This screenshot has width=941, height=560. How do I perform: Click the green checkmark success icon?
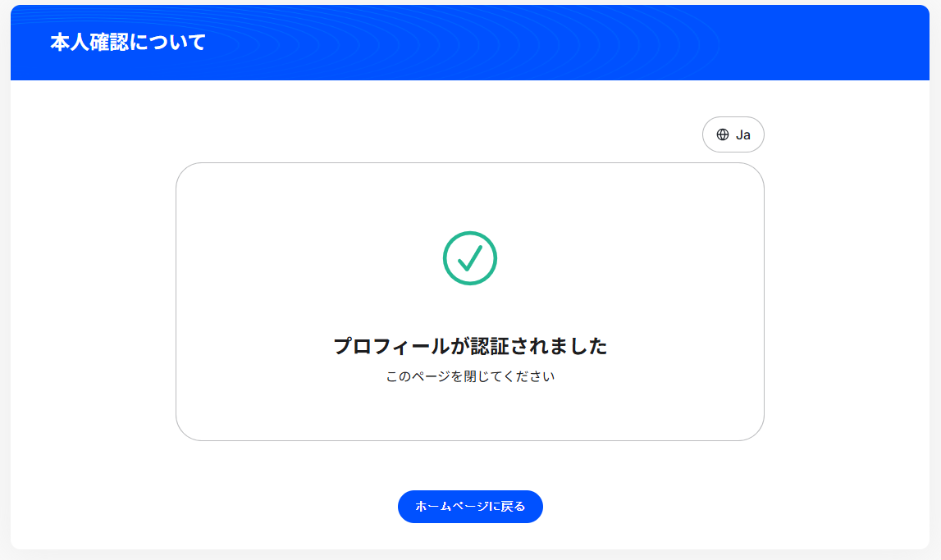coord(470,258)
